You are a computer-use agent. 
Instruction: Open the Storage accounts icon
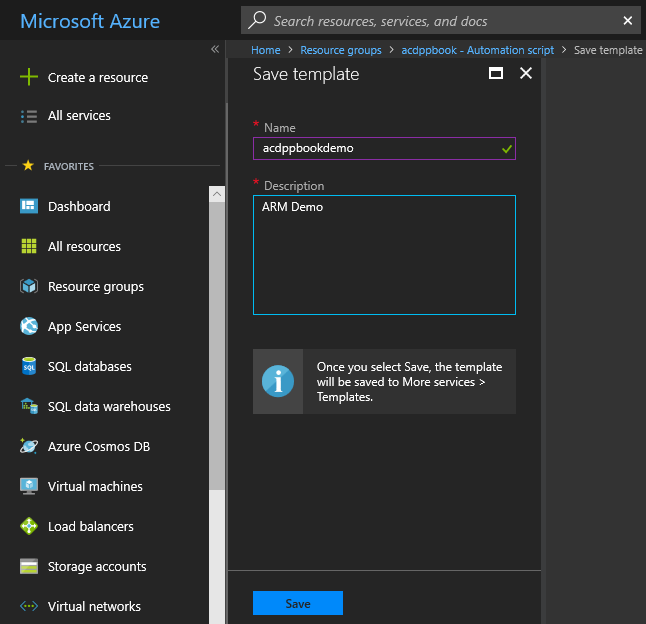29,566
